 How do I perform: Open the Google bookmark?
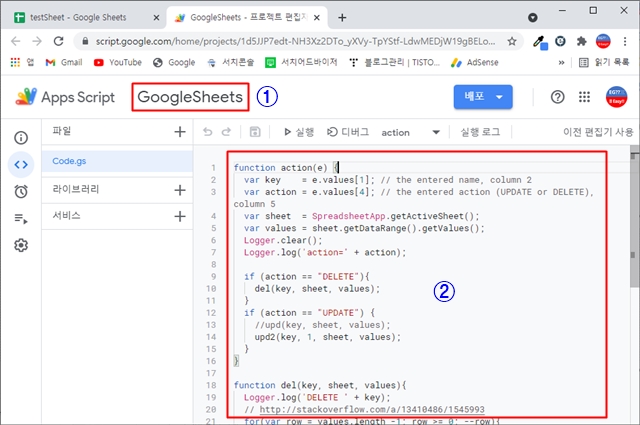(174, 62)
